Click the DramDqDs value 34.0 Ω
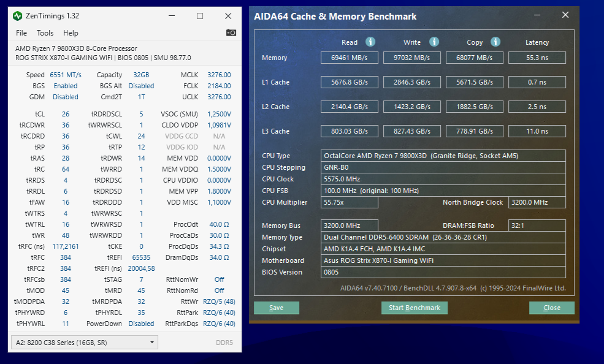 pyautogui.click(x=219, y=257)
